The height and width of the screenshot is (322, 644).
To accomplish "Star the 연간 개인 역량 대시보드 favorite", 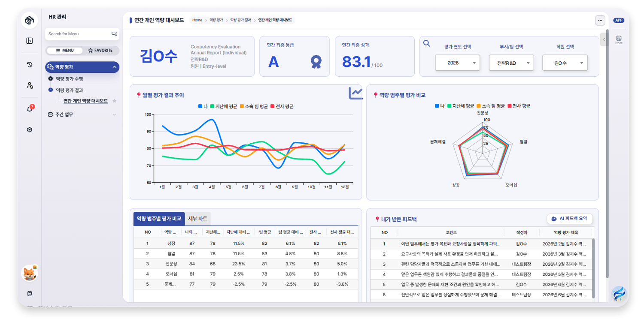I will (114, 101).
